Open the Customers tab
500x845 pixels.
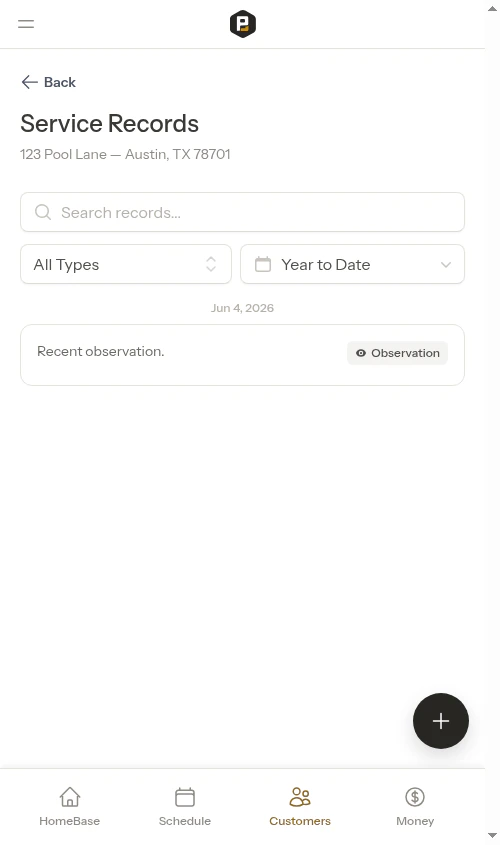pos(300,806)
